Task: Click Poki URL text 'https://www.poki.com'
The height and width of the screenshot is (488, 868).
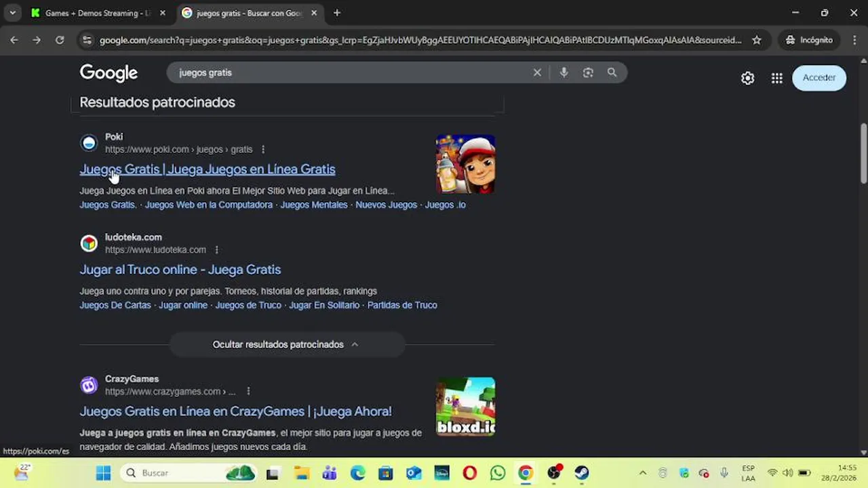Action: 147,149
